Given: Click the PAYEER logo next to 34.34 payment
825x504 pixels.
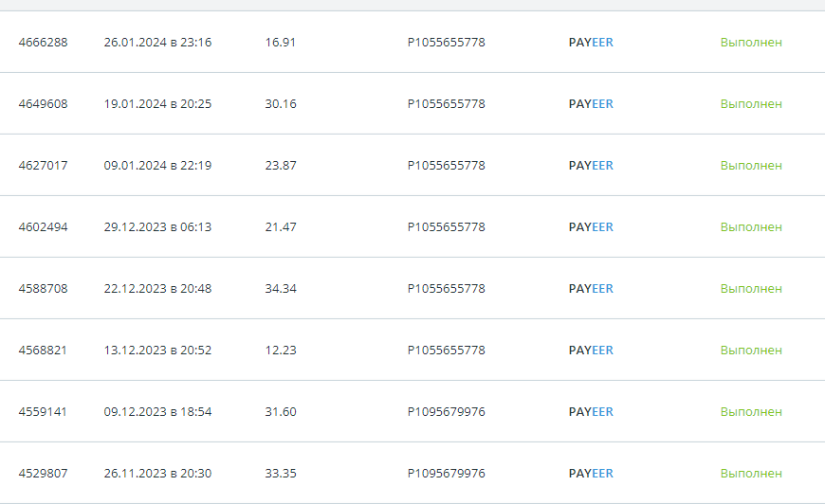Looking at the screenshot, I should 591,288.
